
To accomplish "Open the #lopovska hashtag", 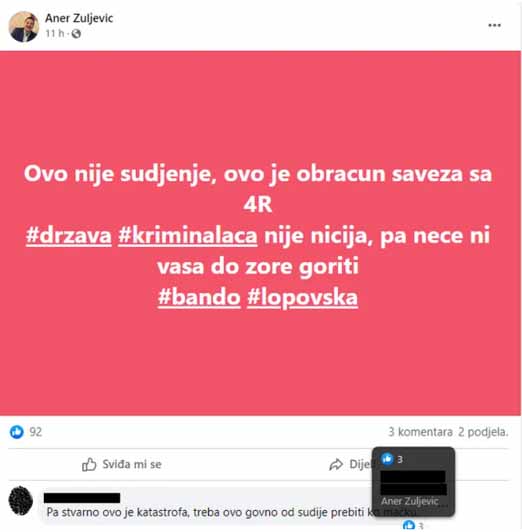I will tap(303, 298).
